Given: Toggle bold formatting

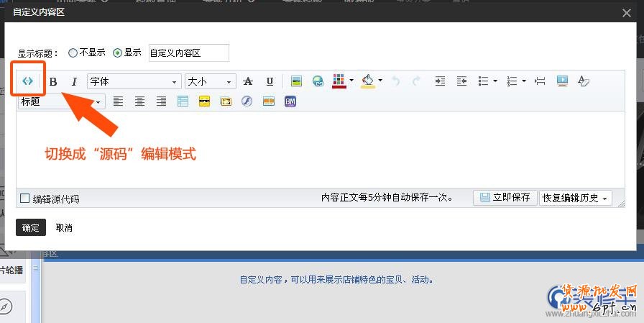Looking at the screenshot, I should 53,81.
